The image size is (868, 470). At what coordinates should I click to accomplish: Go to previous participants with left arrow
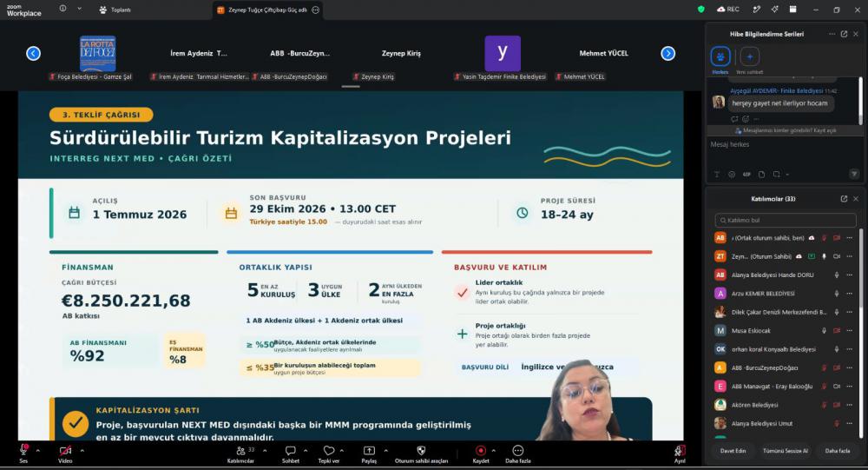pyautogui.click(x=33, y=53)
